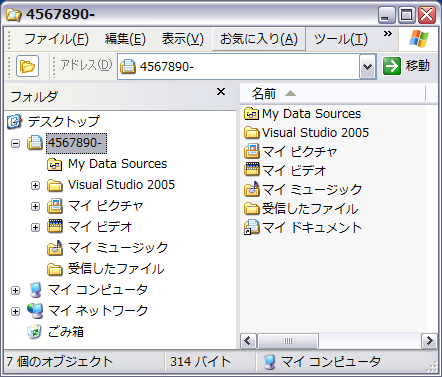Click the horizontal scrollbar thumb
The width and height of the screenshot is (442, 377).
point(288,341)
